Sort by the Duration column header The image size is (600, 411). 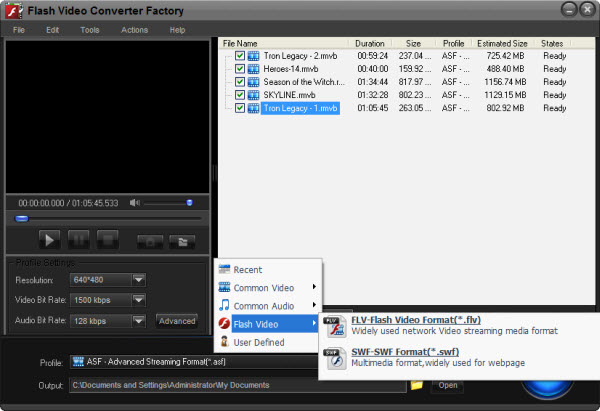coord(370,44)
